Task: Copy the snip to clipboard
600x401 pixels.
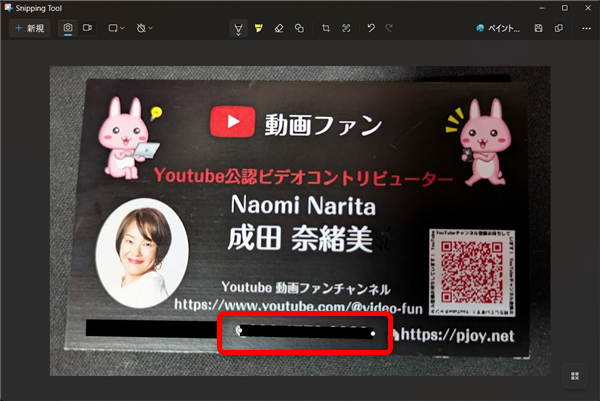Action: pos(559,28)
